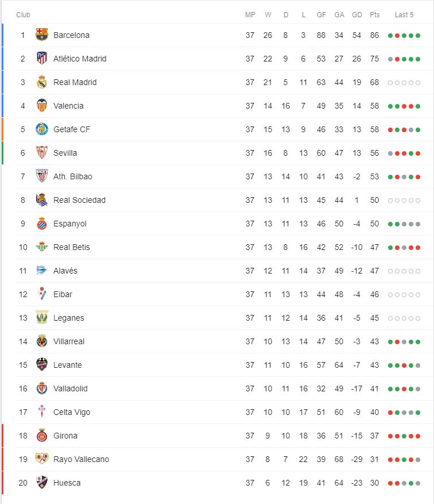Click the Levante club crest
This screenshot has width=434, height=504.
[42, 364]
